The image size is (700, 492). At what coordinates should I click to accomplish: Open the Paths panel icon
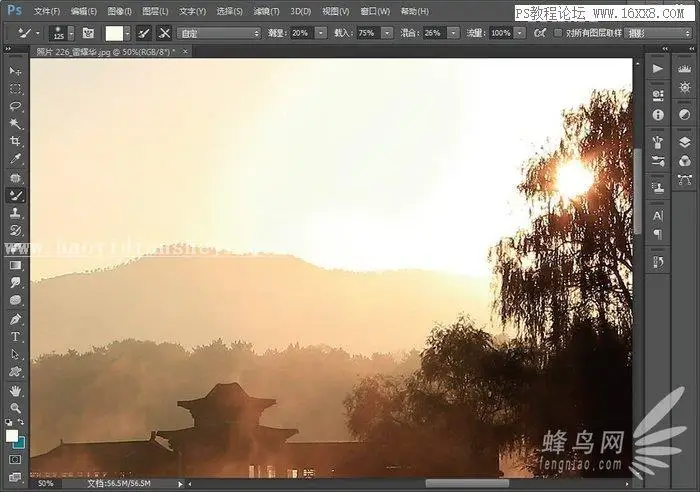[x=684, y=180]
